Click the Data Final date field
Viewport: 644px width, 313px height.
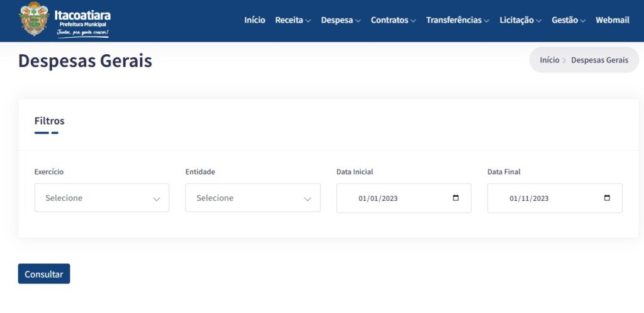555,198
